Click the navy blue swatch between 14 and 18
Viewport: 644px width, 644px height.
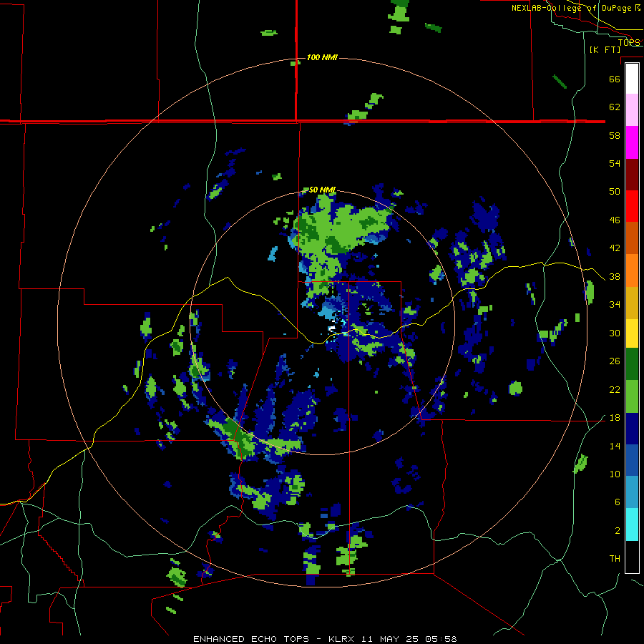click(632, 429)
